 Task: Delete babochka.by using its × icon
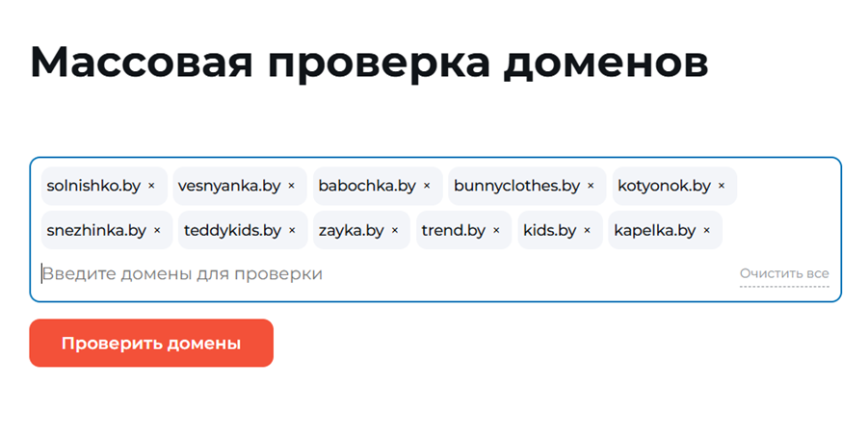[427, 187]
